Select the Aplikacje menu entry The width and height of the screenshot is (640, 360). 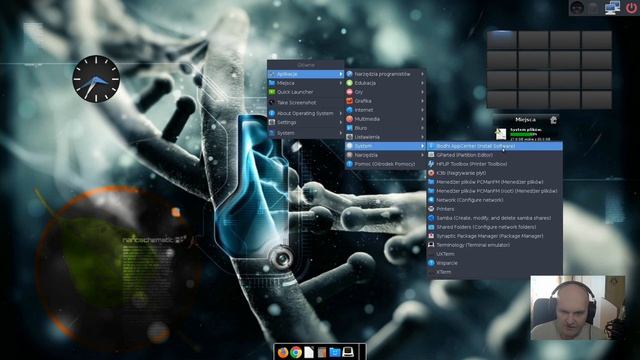point(306,74)
